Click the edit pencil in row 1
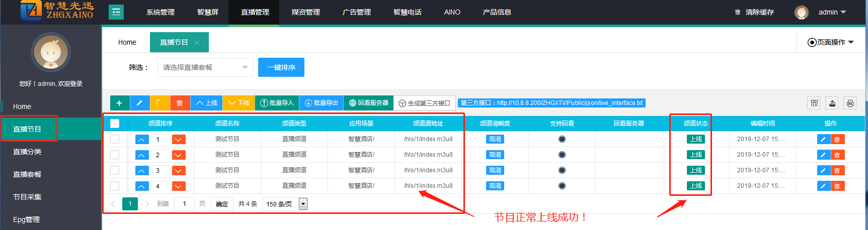868x230 pixels. click(823, 139)
